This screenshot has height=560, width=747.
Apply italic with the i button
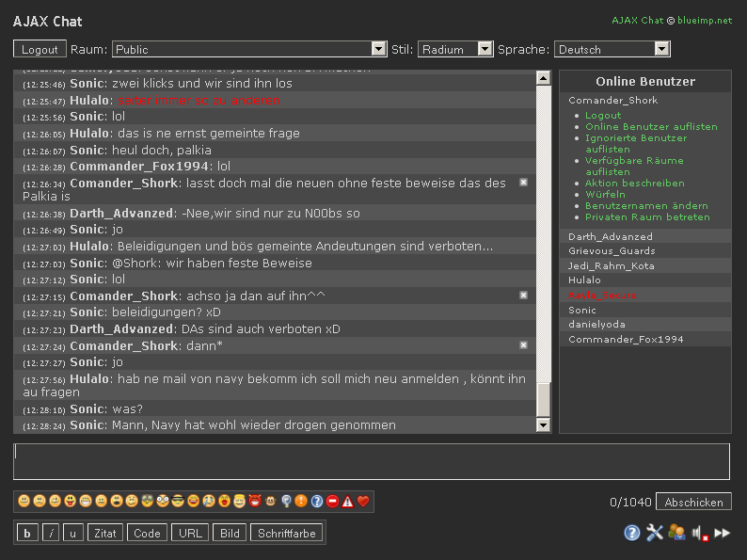[x=51, y=533]
